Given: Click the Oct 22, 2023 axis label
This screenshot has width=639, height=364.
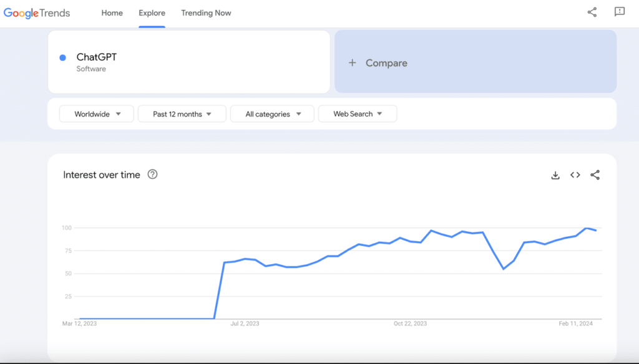Looking at the screenshot, I should click(410, 323).
